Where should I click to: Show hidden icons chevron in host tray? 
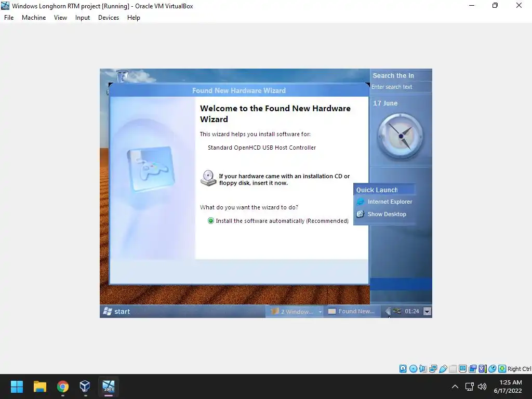[455, 387]
